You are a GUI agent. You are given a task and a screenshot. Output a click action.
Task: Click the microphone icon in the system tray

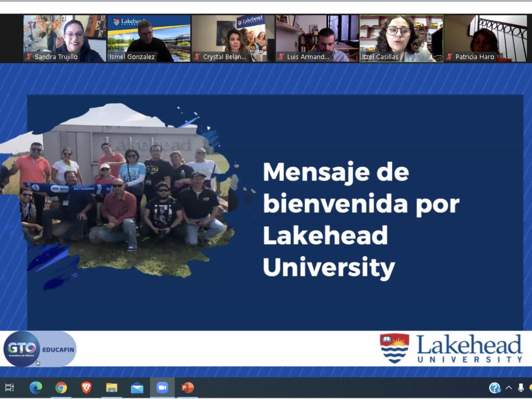521,388
